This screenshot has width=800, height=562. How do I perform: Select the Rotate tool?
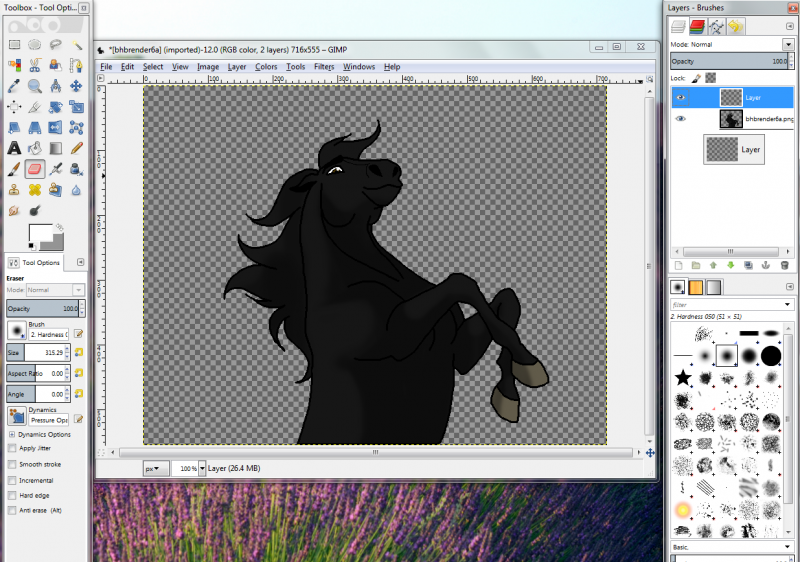pyautogui.click(x=56, y=107)
